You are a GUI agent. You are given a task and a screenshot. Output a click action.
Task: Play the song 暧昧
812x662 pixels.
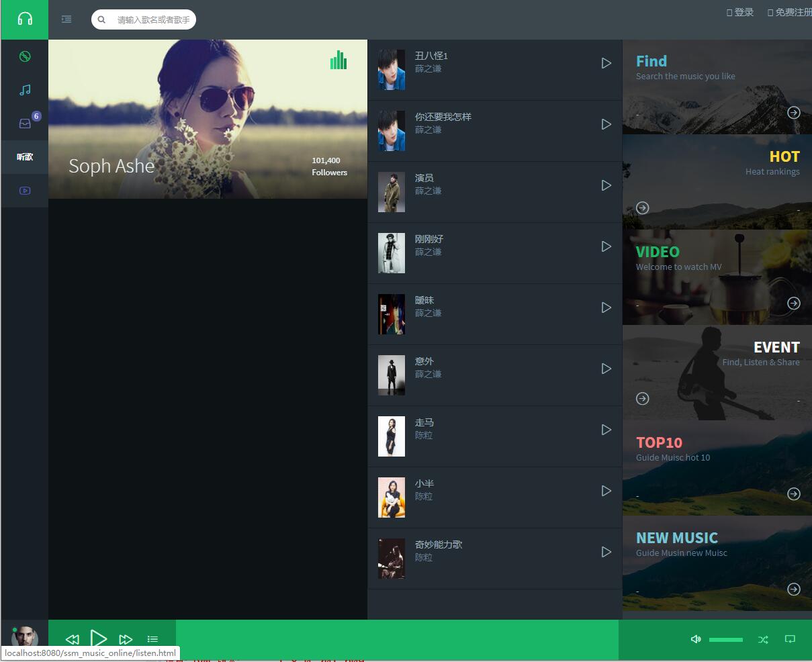(x=606, y=308)
